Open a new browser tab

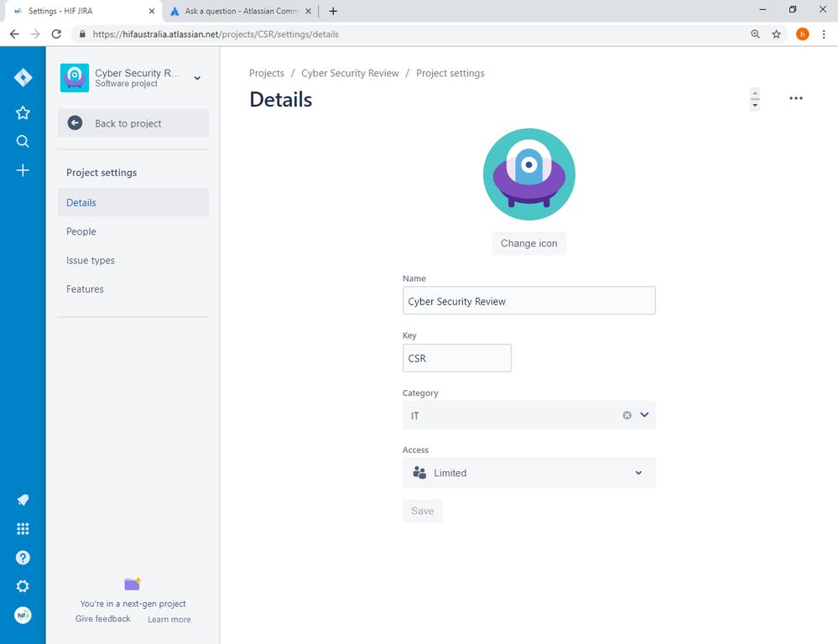pyautogui.click(x=333, y=11)
